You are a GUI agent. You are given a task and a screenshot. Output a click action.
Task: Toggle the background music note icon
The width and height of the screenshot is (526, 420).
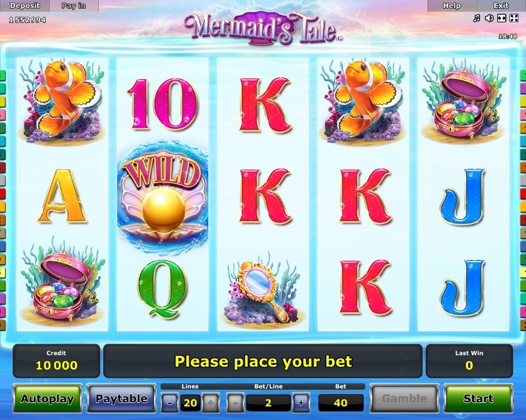pos(477,18)
